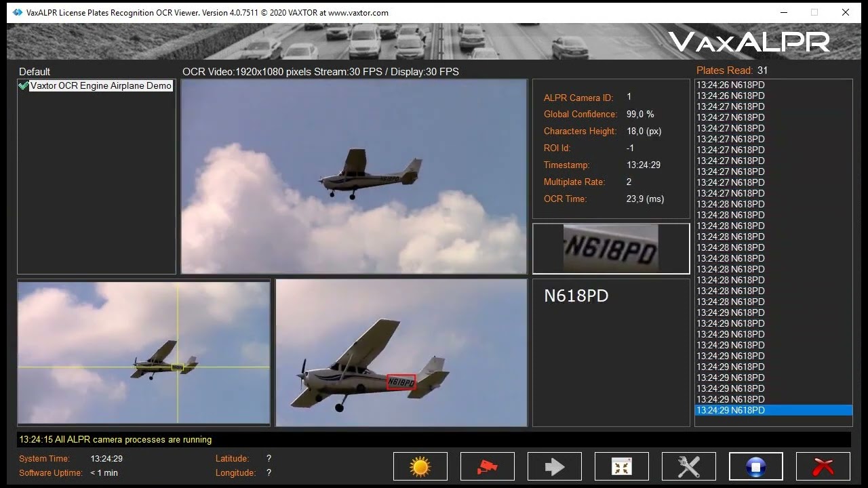Click the green checkmark beside Vaxtor OCR Engine

coord(24,86)
